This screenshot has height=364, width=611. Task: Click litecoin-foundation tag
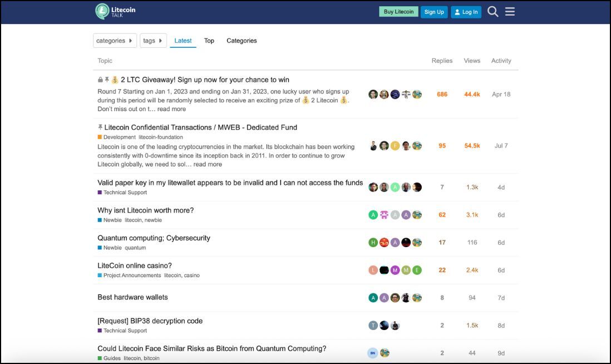point(161,137)
